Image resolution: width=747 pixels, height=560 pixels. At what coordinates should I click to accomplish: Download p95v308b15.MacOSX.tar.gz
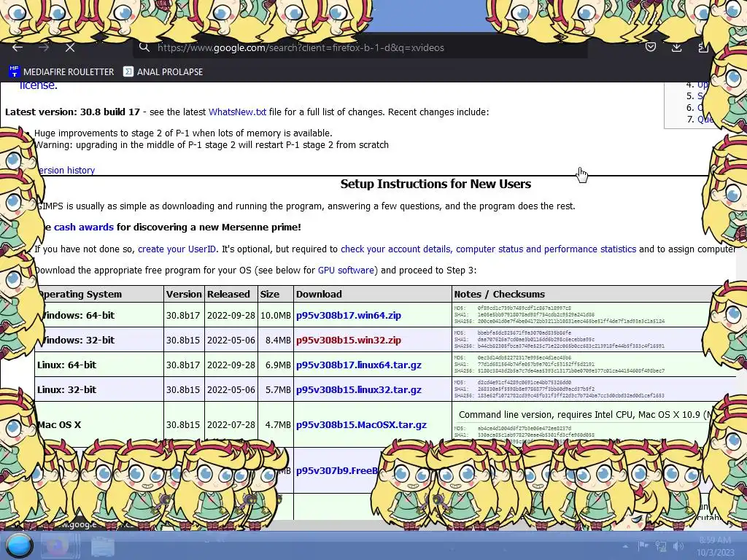pyautogui.click(x=361, y=424)
